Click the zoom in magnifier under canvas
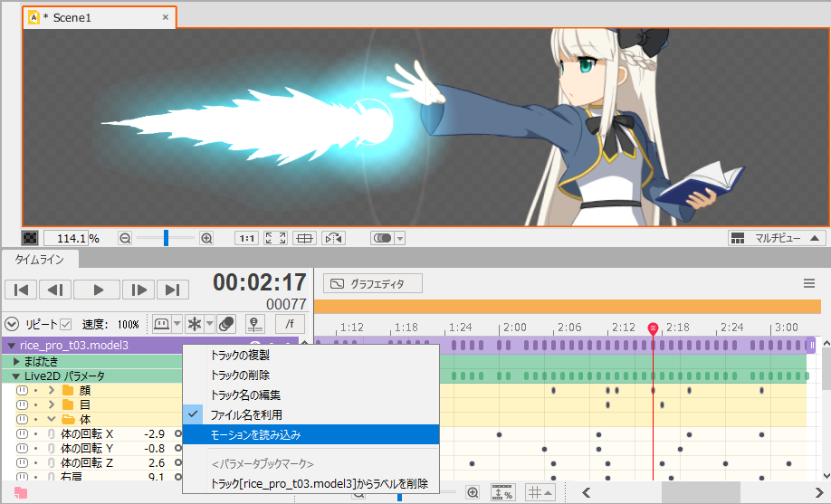 [206, 238]
